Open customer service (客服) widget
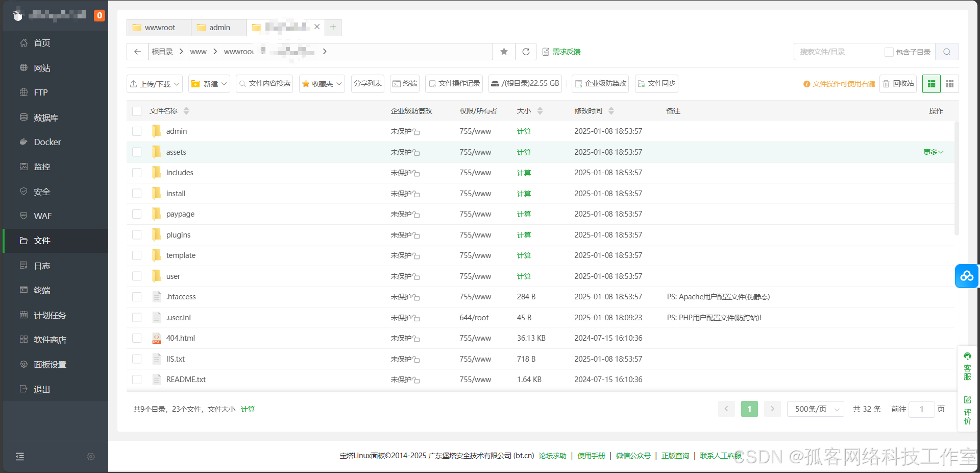 pyautogui.click(x=967, y=366)
